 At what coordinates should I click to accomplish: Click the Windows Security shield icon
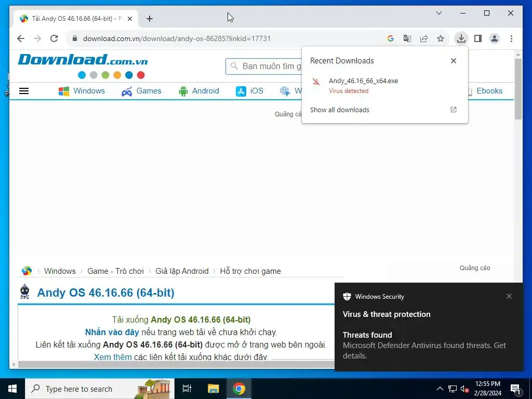coord(347,297)
